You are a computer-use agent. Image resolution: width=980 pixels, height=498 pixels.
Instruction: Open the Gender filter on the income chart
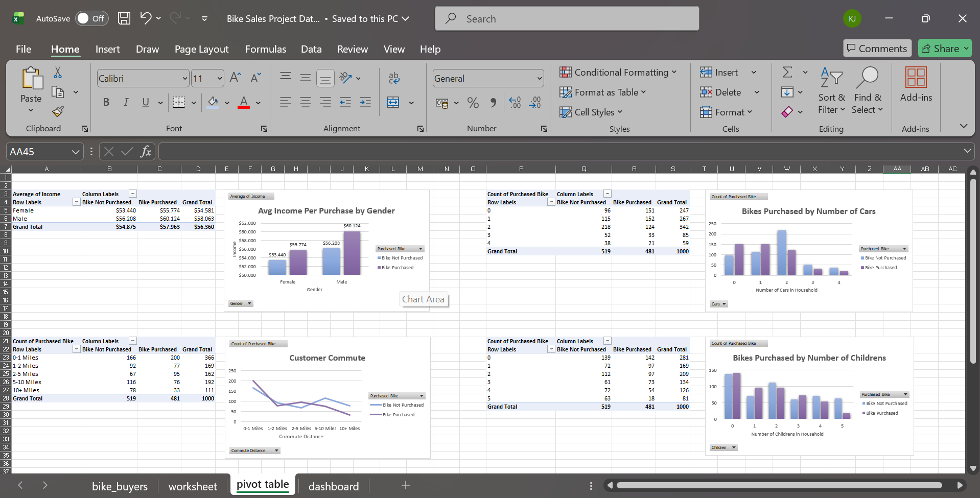(x=240, y=303)
